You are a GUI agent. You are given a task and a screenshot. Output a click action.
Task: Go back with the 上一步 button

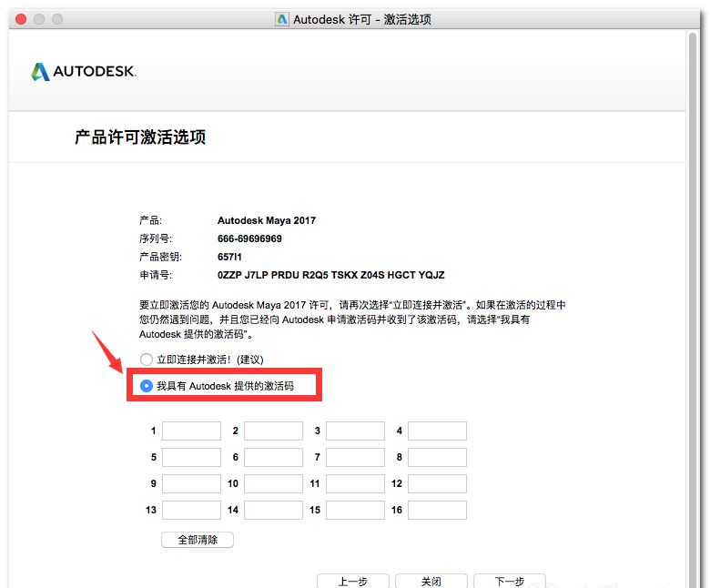pos(353,582)
